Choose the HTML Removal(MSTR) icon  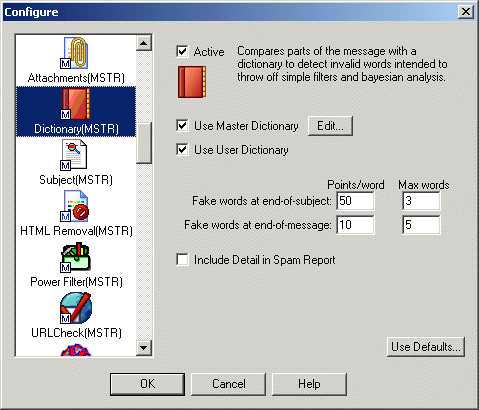(x=75, y=206)
